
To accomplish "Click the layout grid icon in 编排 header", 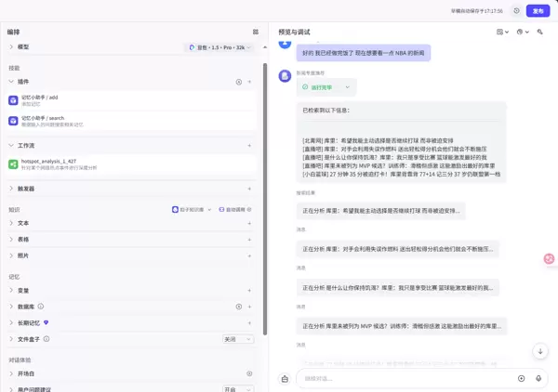I will (256, 32).
